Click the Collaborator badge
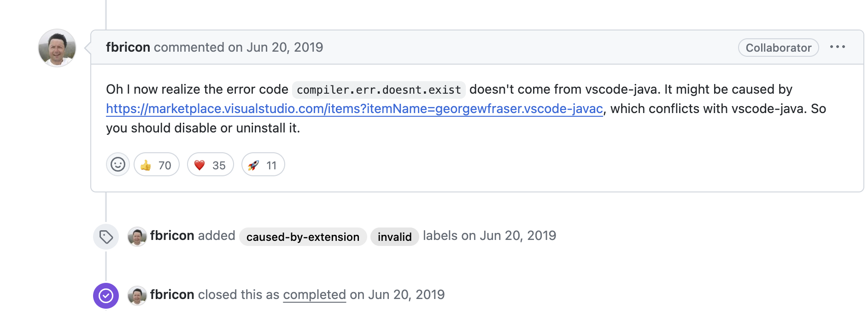Image resolution: width=868 pixels, height=311 pixels. click(778, 48)
